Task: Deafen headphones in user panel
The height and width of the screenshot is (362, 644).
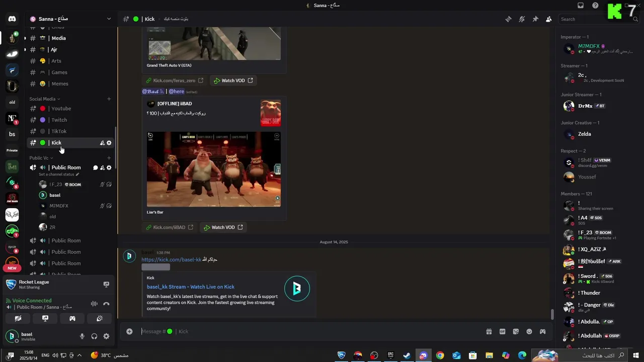Action: (x=94, y=336)
